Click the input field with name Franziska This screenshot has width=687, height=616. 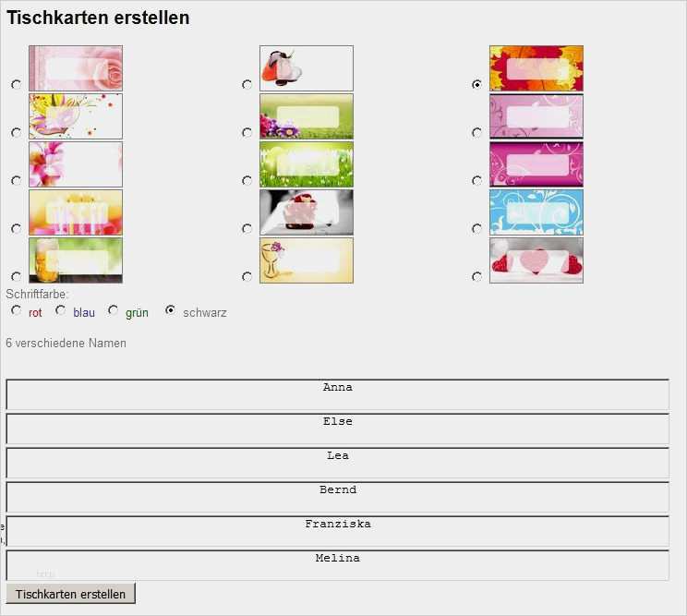pos(337,531)
